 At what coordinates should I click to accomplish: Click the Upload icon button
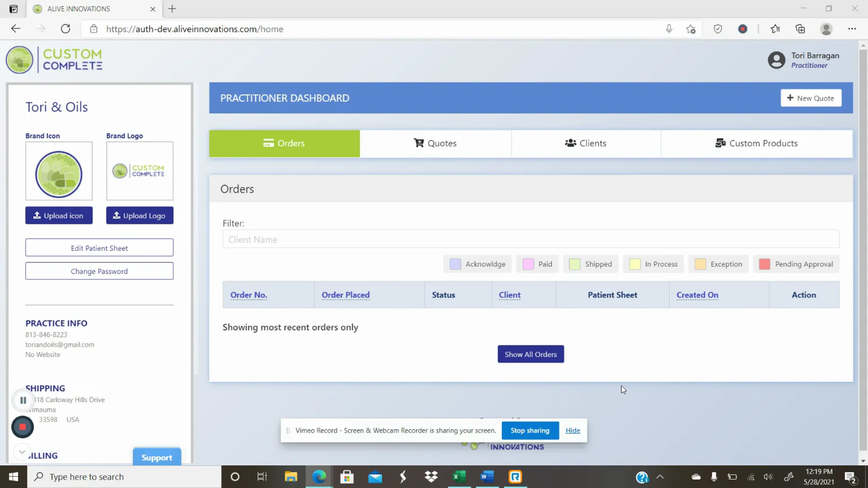tap(59, 215)
